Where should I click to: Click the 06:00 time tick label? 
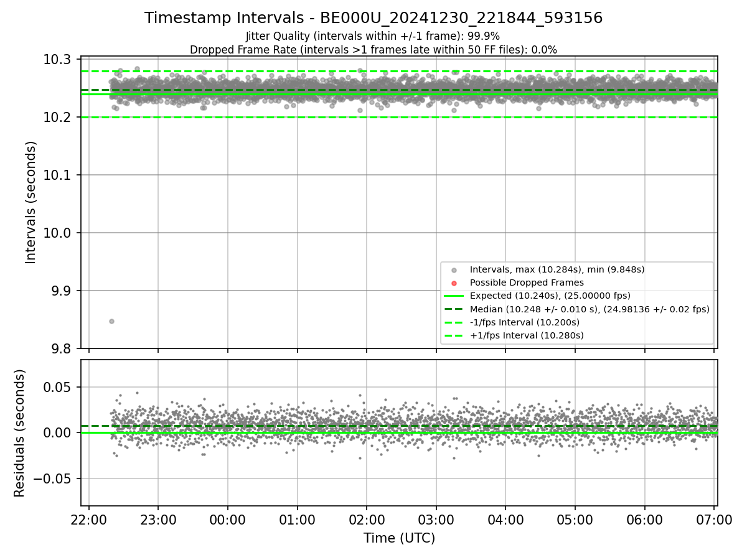tap(644, 520)
